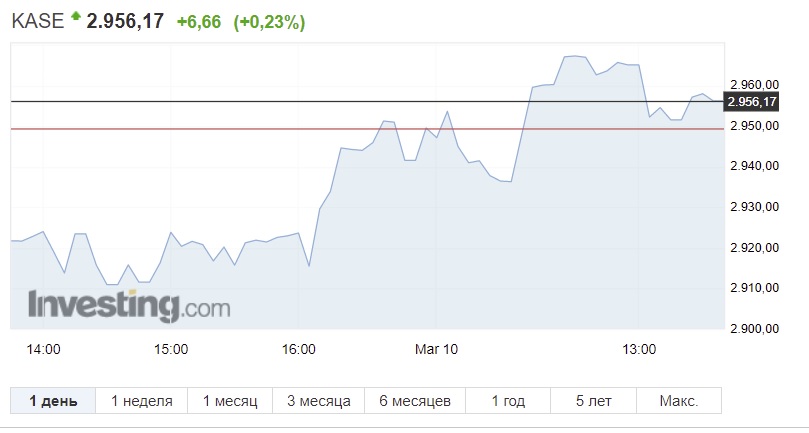
Task: Click the 2.950,00 price axis label
Action: (x=754, y=126)
